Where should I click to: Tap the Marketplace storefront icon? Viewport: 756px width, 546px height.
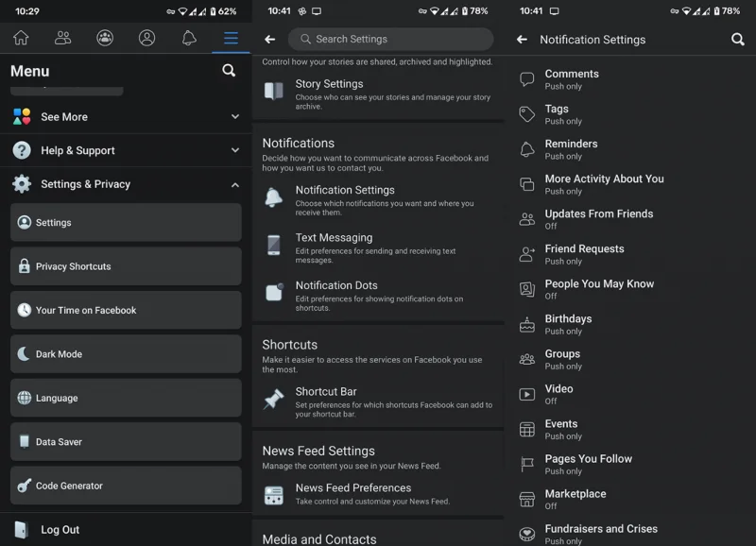tap(526, 500)
